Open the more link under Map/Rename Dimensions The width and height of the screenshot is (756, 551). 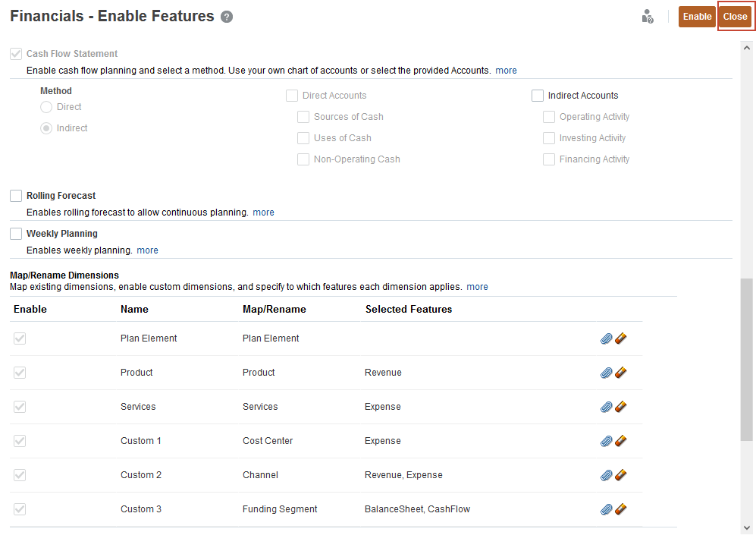coord(477,286)
